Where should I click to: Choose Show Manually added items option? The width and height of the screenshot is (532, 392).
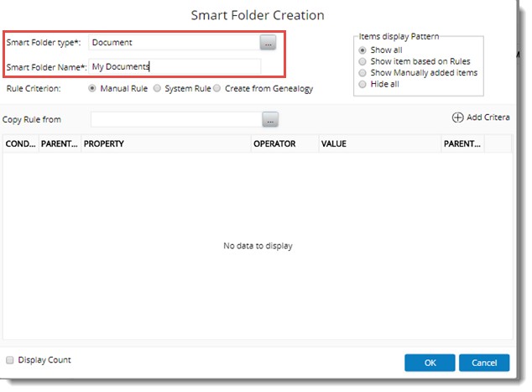362,73
